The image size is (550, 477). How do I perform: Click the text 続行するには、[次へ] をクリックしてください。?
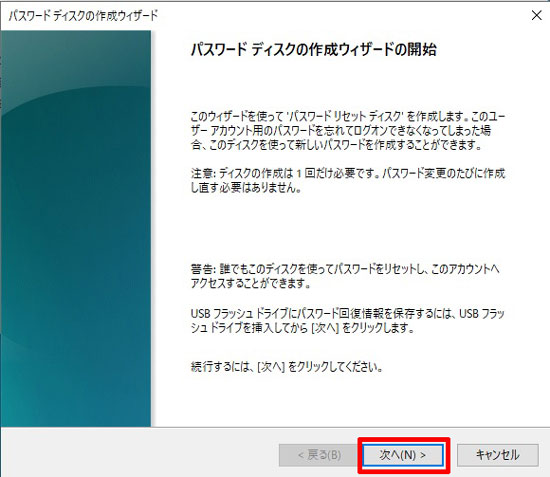(x=287, y=367)
